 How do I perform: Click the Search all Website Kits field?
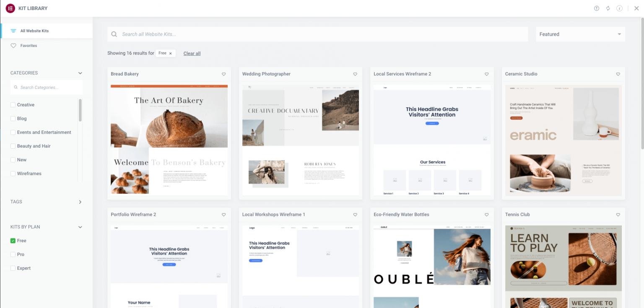tap(319, 34)
